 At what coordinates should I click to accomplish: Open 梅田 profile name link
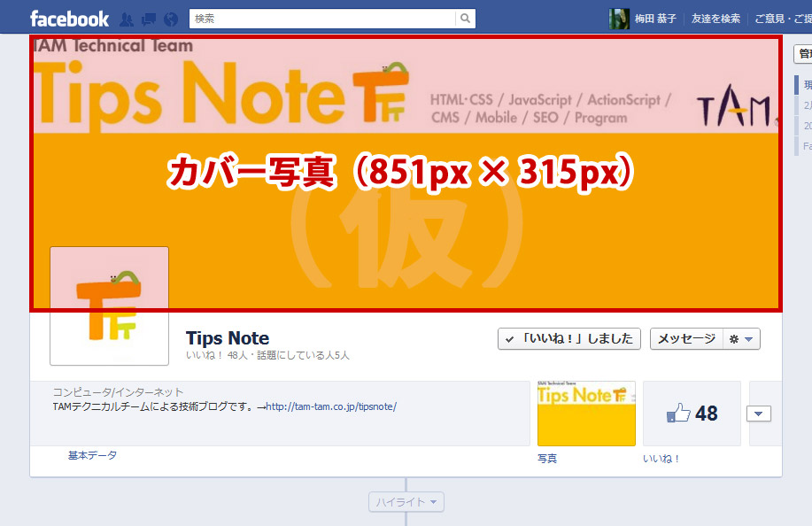click(x=655, y=19)
